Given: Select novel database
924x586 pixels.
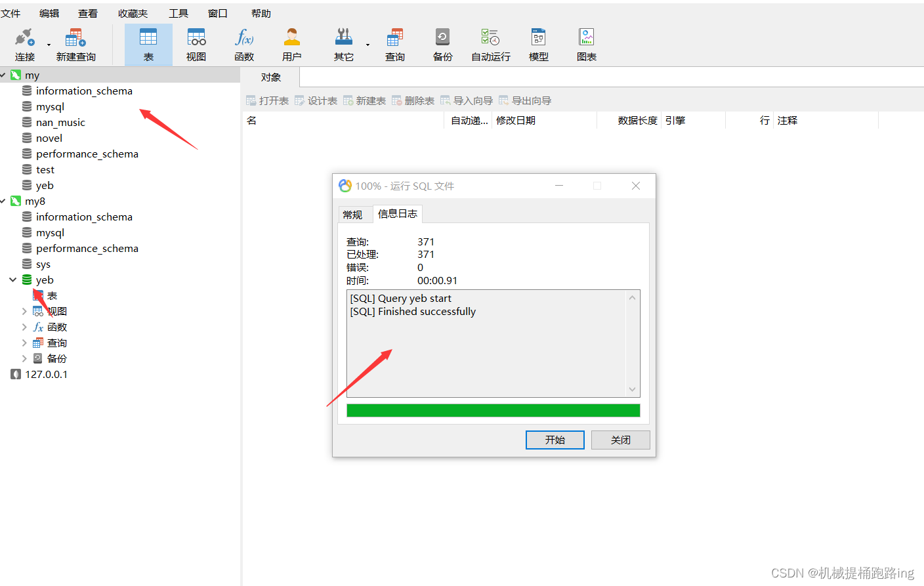Looking at the screenshot, I should click(49, 138).
